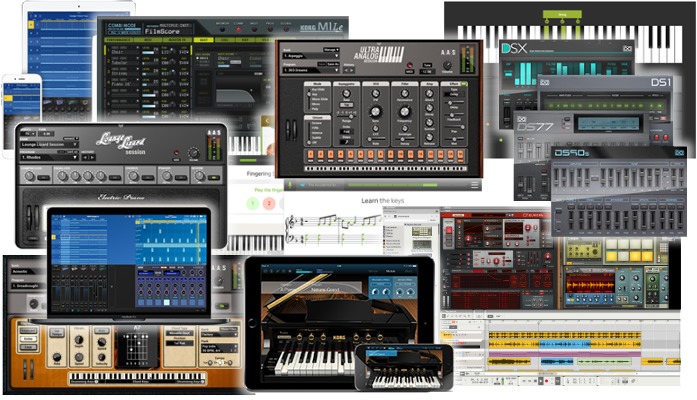Open Strum loop Bank Factory dropdown
This screenshot has height=400, width=697.
click(x=219, y=335)
